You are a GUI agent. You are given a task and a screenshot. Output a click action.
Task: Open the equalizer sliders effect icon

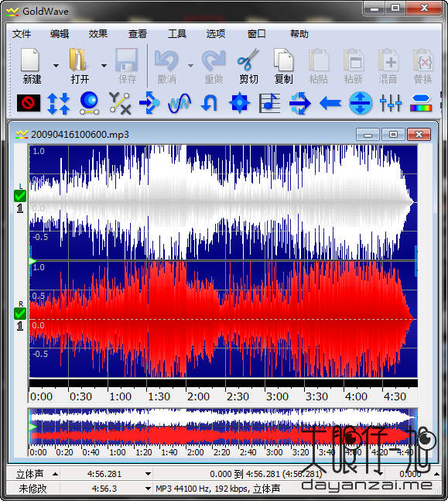tap(391, 103)
